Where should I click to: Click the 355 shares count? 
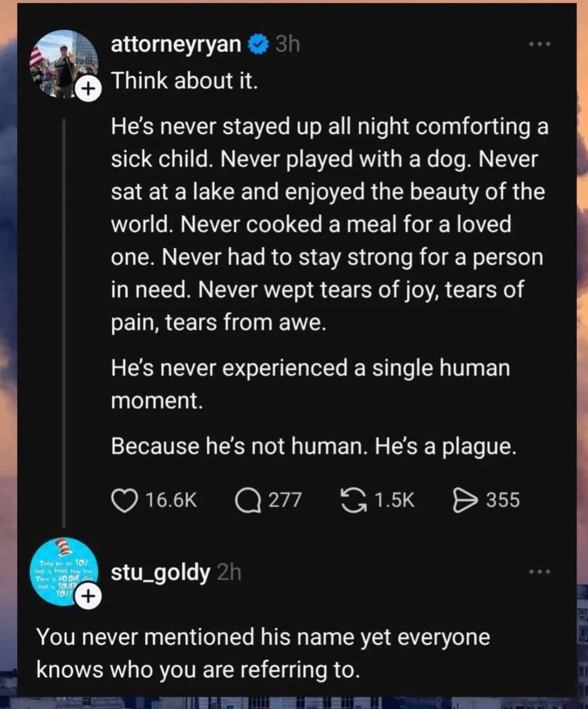(503, 500)
